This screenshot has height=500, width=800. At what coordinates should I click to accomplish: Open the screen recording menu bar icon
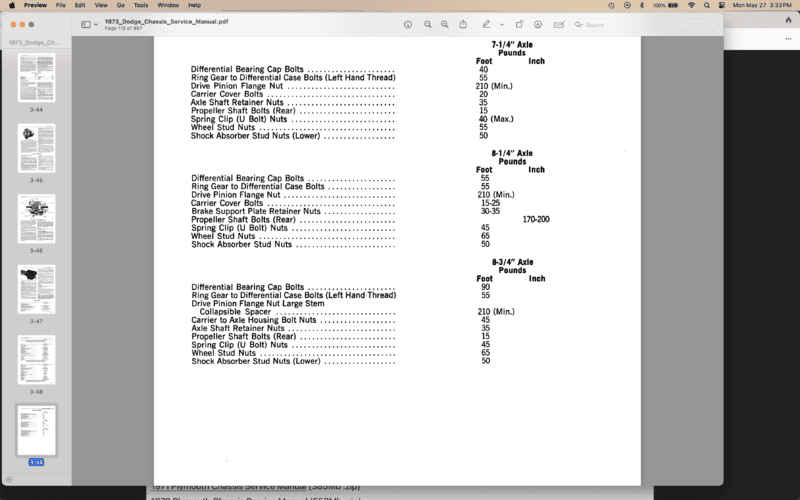click(627, 5)
